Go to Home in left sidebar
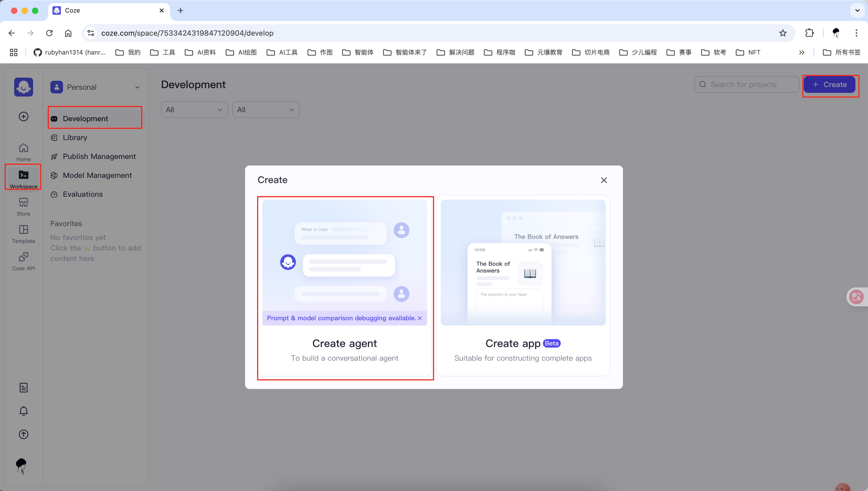 23,152
